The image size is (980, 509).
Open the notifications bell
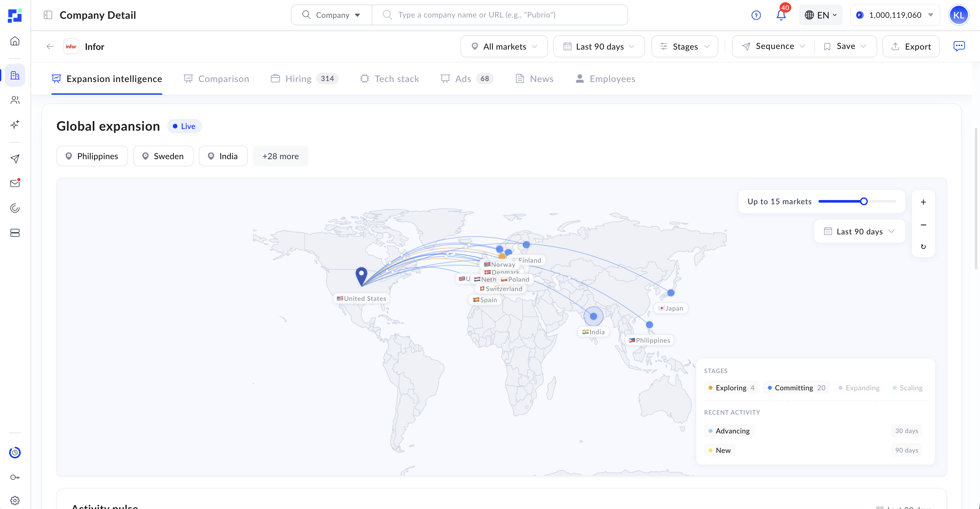pos(781,15)
